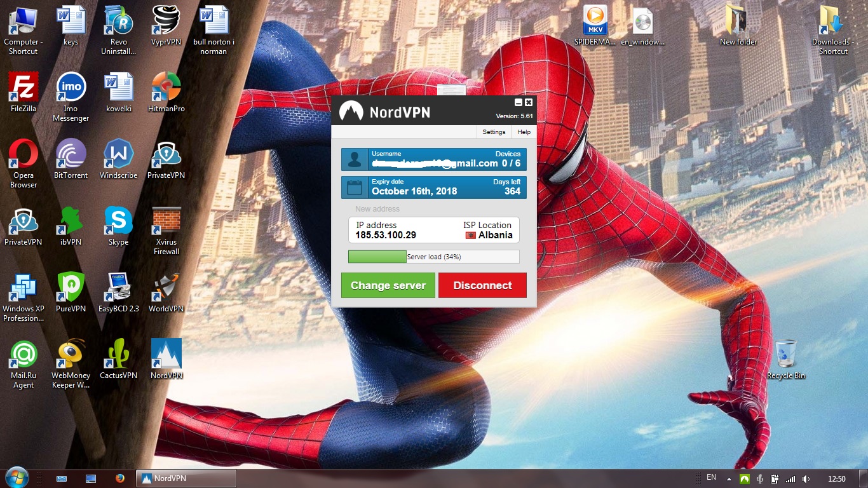Select the Computer - Shortcut desktop icon
This screenshot has height=488, width=868.
[24, 30]
